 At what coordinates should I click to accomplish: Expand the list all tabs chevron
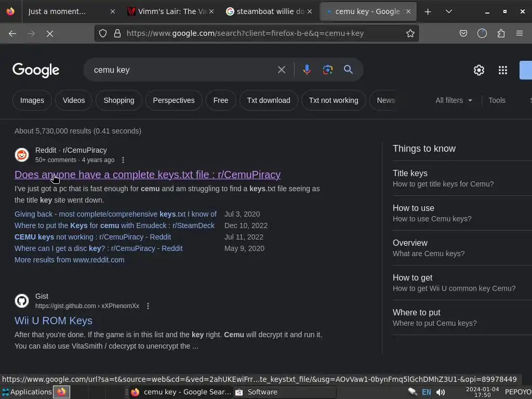click(448, 11)
